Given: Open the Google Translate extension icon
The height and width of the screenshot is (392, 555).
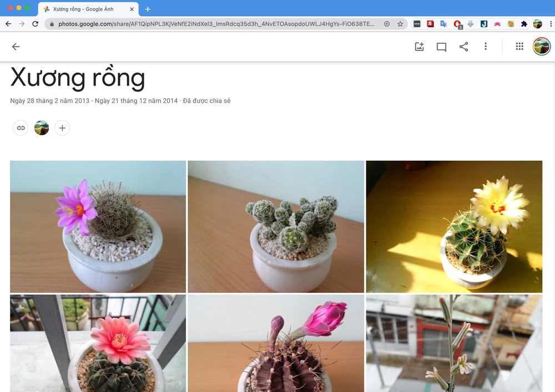Looking at the screenshot, I should pyautogui.click(x=444, y=24).
